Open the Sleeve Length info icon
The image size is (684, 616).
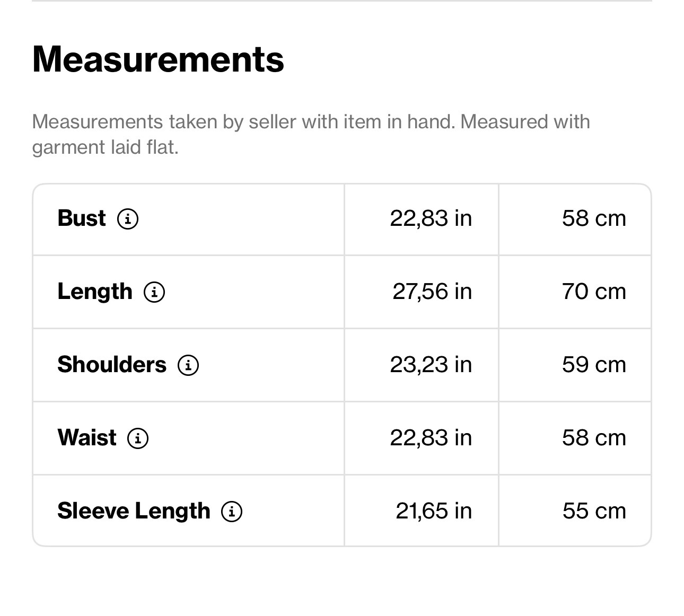232,511
